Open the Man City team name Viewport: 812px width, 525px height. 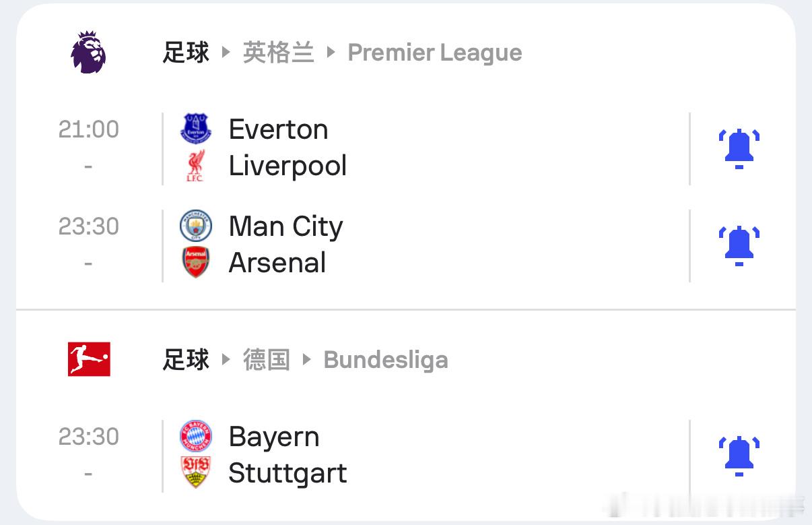[x=285, y=226]
